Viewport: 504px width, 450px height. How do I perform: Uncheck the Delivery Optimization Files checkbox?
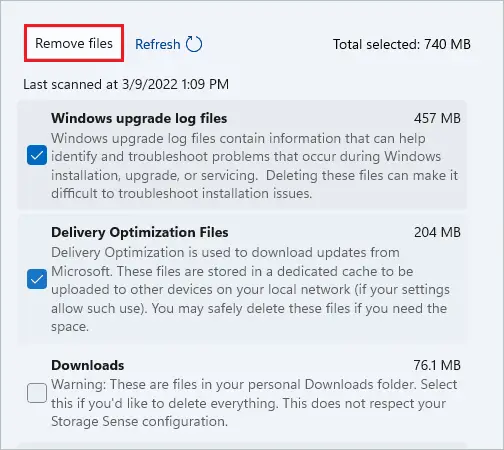click(37, 279)
